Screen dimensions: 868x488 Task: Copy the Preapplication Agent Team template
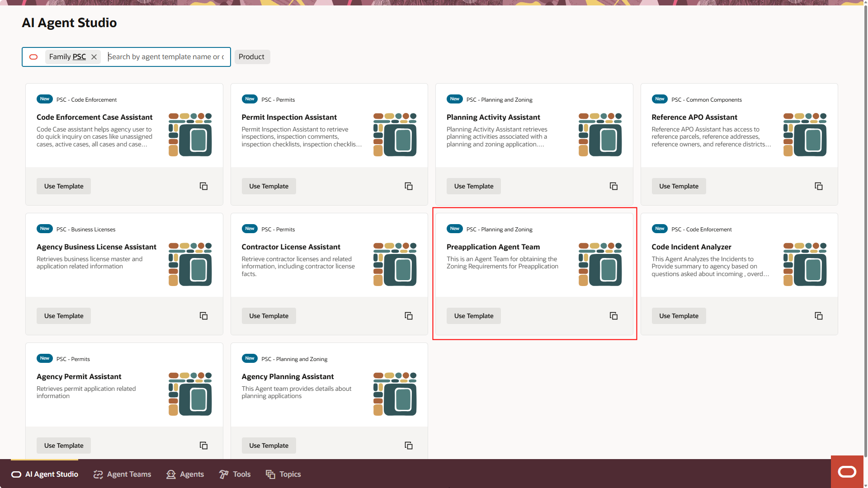pos(613,316)
